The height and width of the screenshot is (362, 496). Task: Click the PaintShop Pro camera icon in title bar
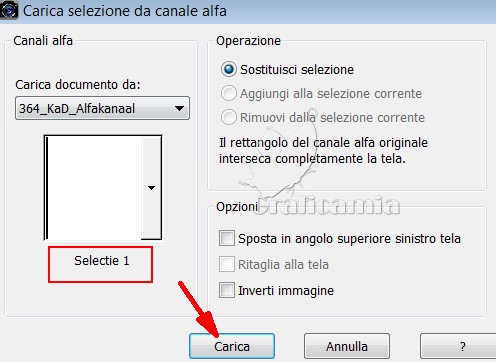(x=9, y=10)
